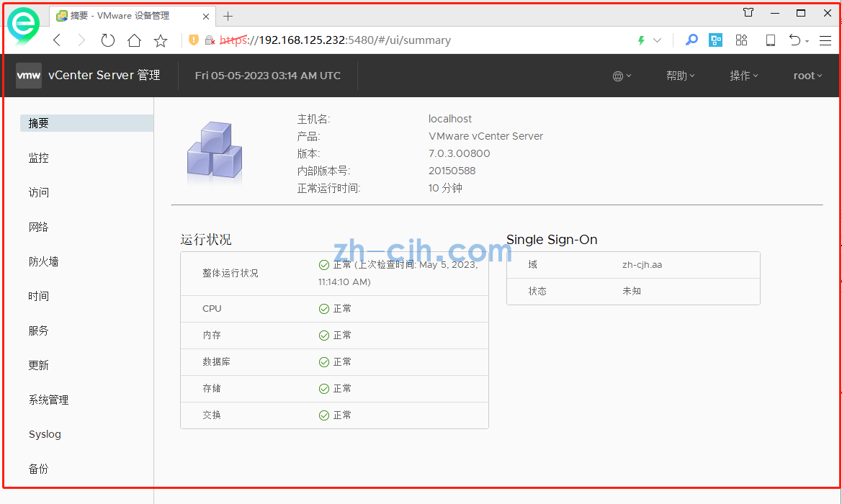Viewport: 842px width, 504px height.
Task: Click vCenter Server 管理 title
Action: [x=104, y=75]
